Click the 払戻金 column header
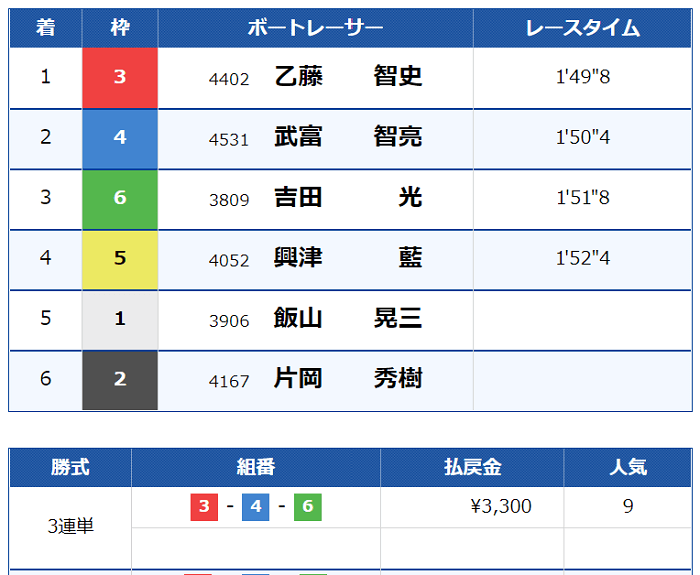700x575 pixels. [x=472, y=468]
